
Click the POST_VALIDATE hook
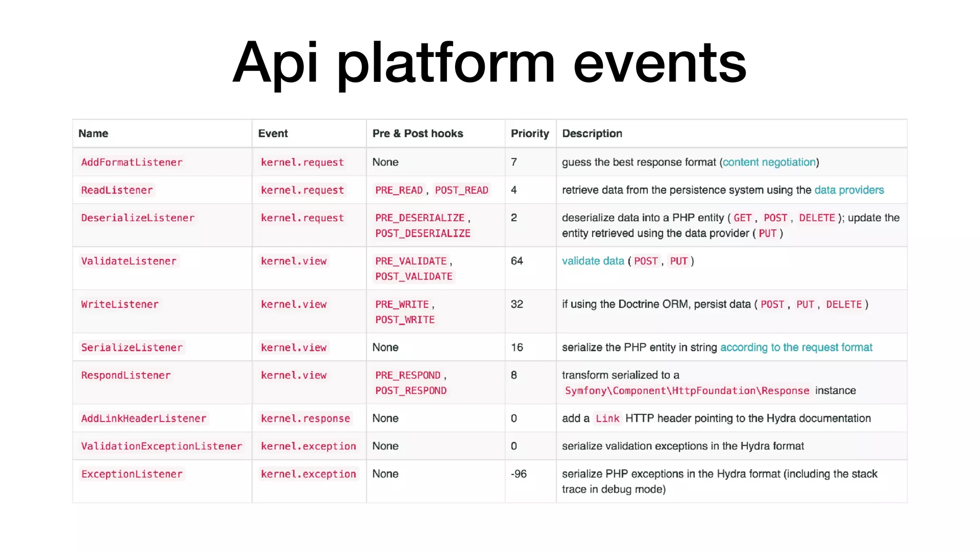click(x=414, y=276)
